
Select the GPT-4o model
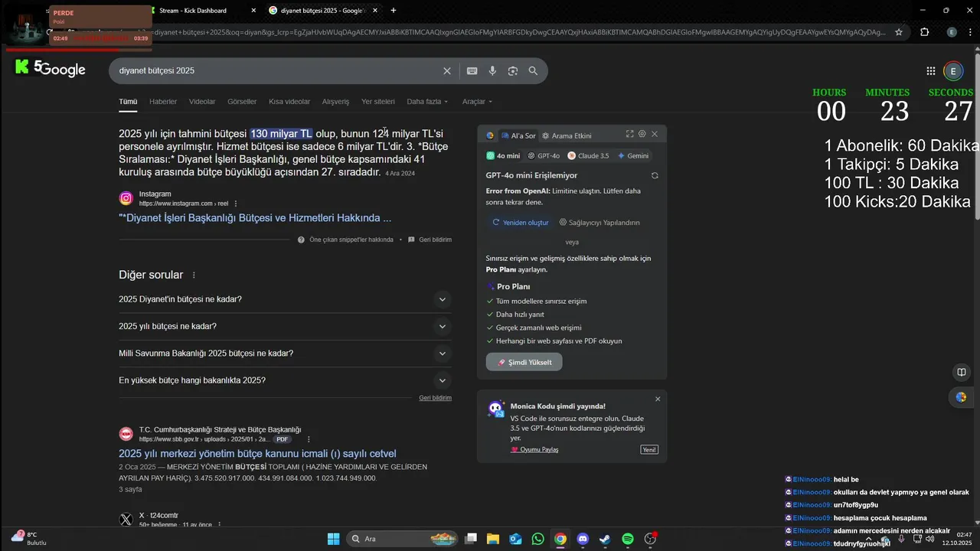coord(544,155)
